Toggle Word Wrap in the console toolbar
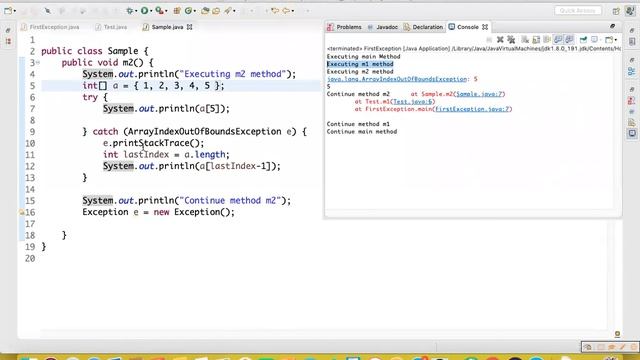Viewport: 640px width, 360px height. pyautogui.click(x=547, y=40)
